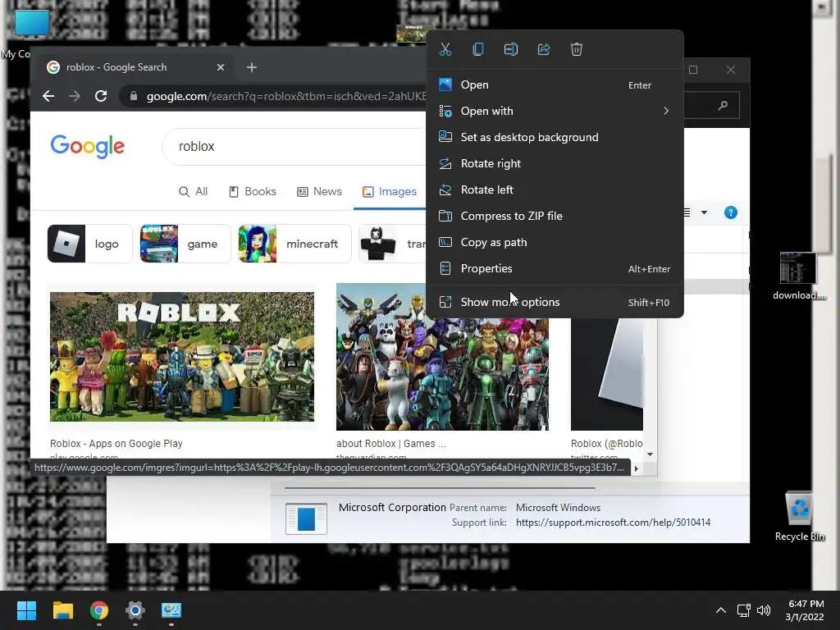Select the Recycle Bin desktop icon

[799, 517]
